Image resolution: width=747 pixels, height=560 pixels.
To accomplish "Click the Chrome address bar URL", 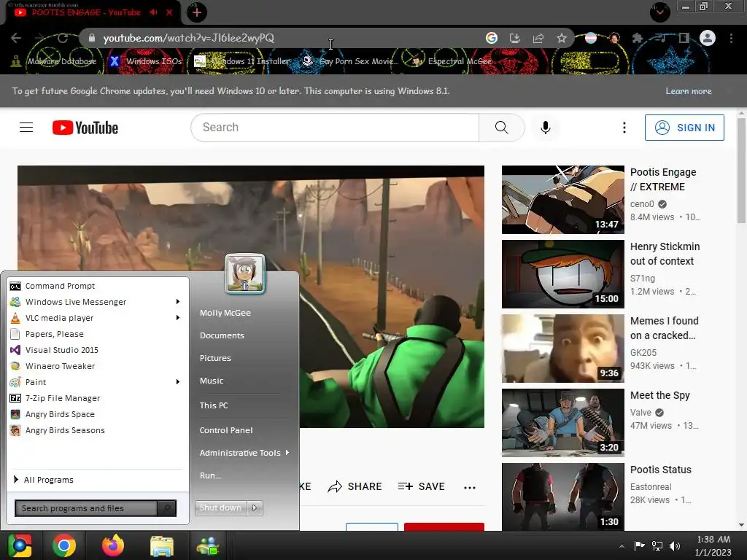I will pyautogui.click(x=189, y=38).
